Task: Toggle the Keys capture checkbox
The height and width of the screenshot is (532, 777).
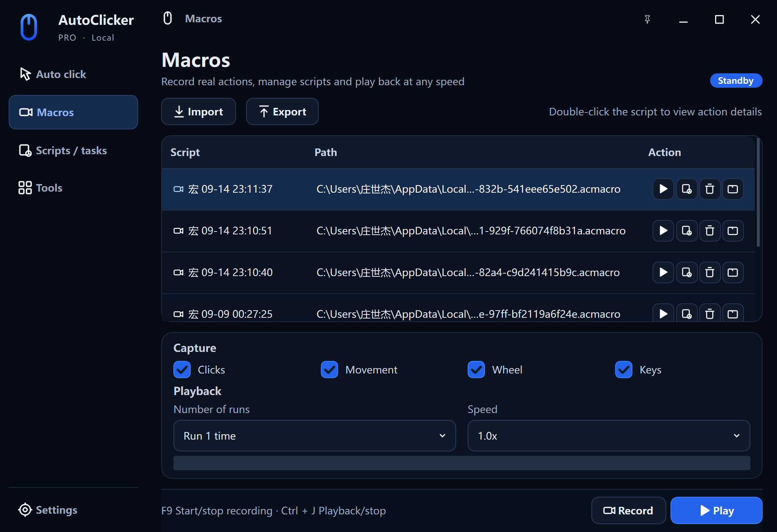Action: point(624,370)
